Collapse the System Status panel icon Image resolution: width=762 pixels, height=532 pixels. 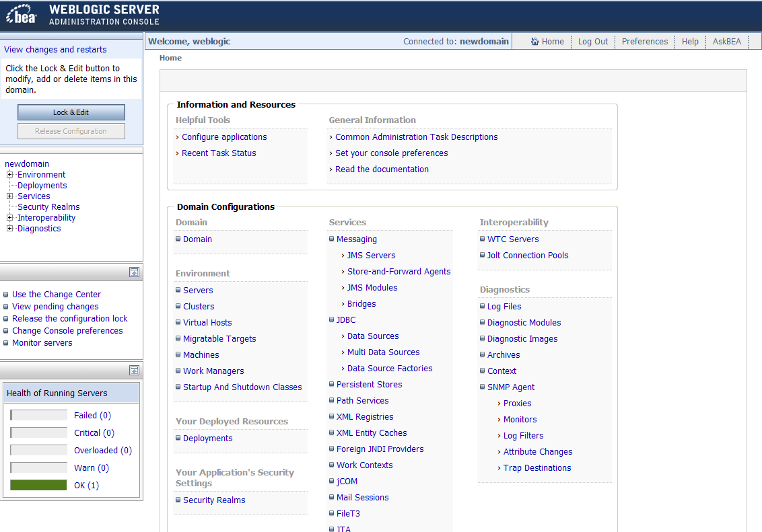click(x=134, y=371)
